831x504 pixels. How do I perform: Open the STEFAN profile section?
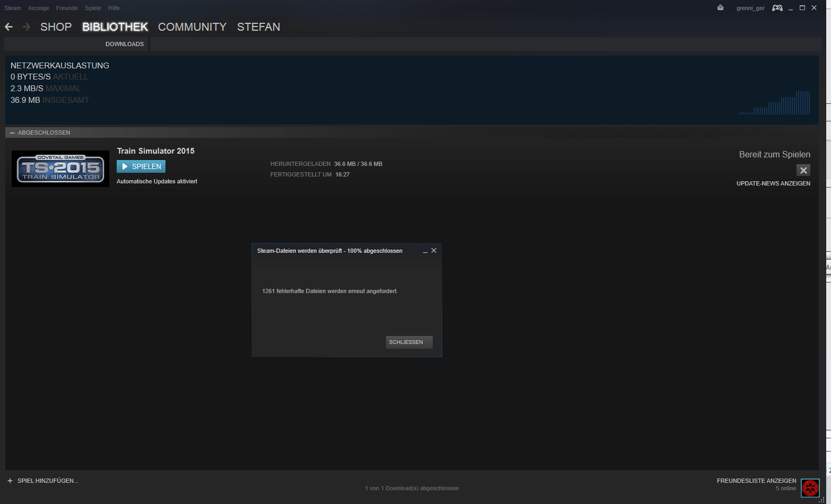[x=258, y=27]
